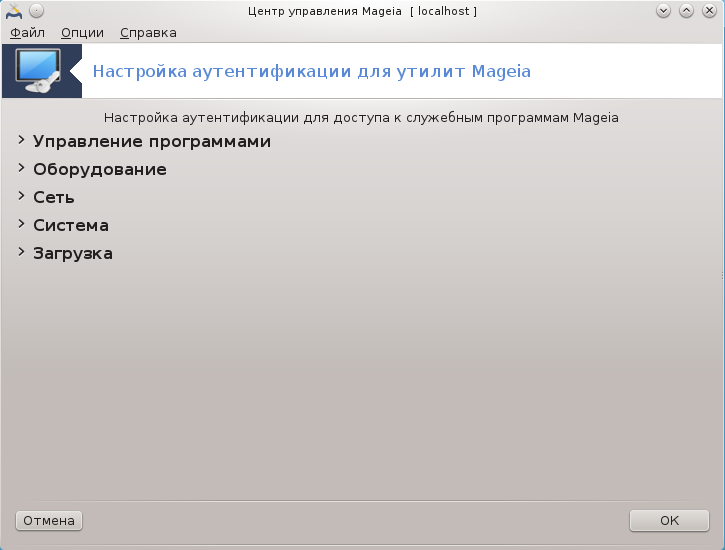Select the Оборудование label

point(100,170)
